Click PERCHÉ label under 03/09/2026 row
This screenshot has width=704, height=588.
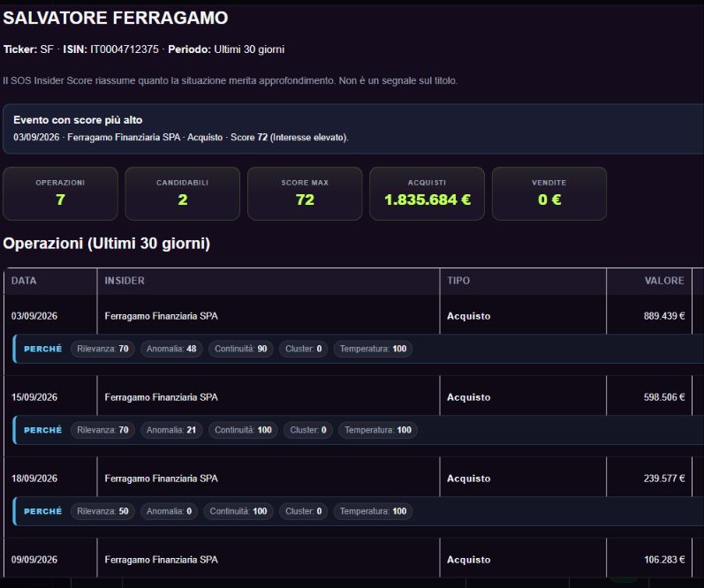point(42,349)
